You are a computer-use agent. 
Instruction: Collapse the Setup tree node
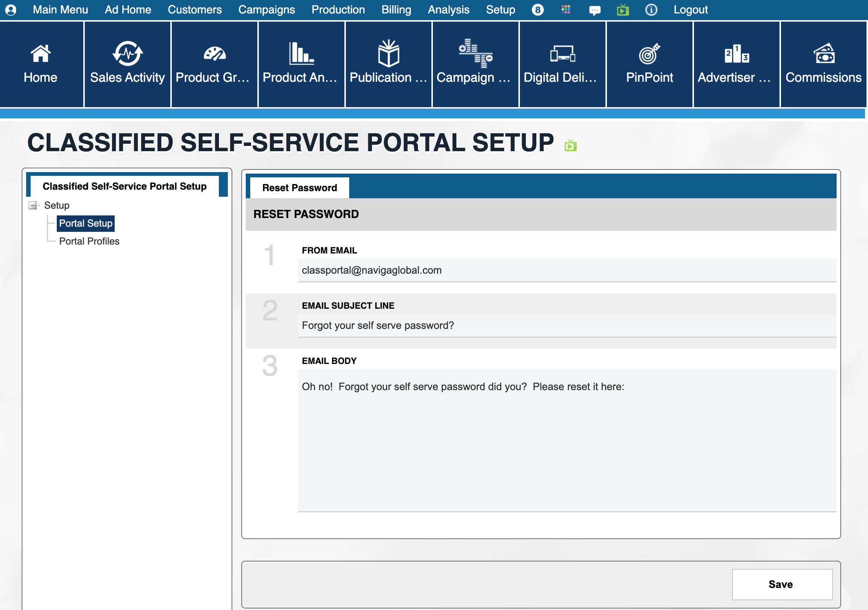tap(33, 206)
